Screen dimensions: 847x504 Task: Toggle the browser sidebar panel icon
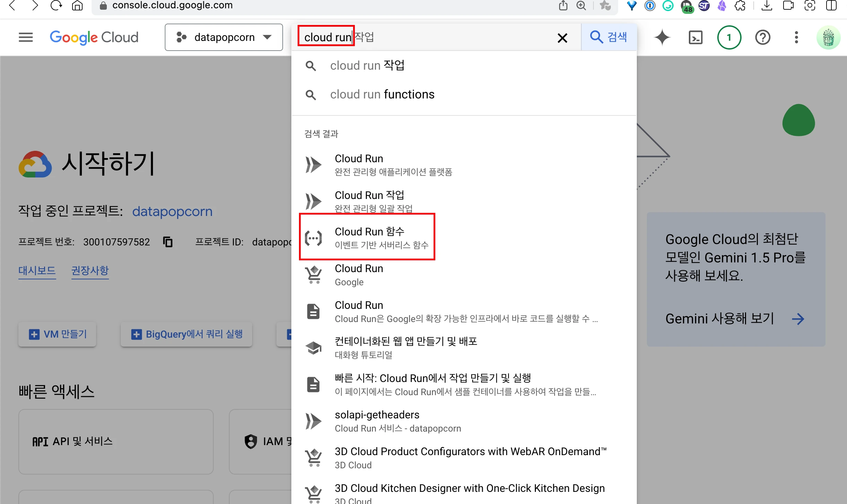(831, 5)
